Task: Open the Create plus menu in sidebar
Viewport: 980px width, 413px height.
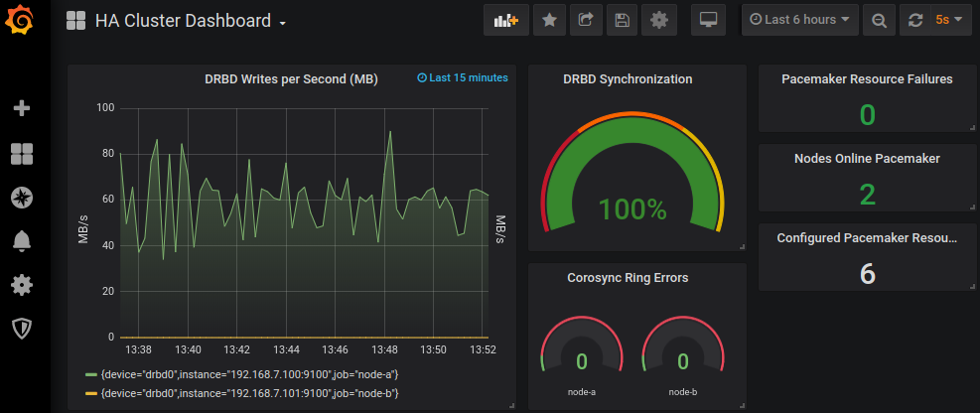Action: click(22, 109)
